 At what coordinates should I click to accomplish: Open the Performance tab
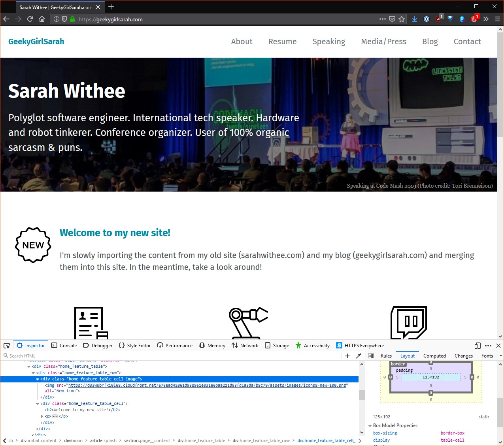click(175, 346)
